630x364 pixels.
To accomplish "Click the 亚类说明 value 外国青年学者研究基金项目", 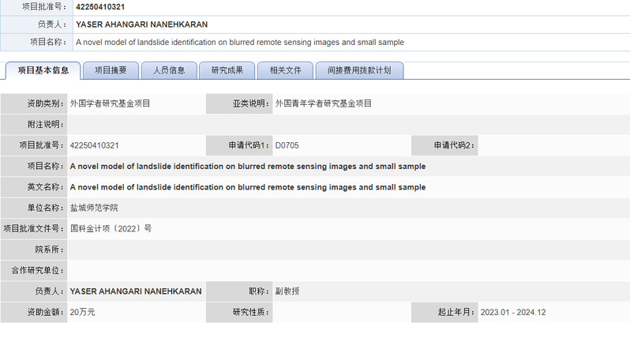I will (323, 103).
